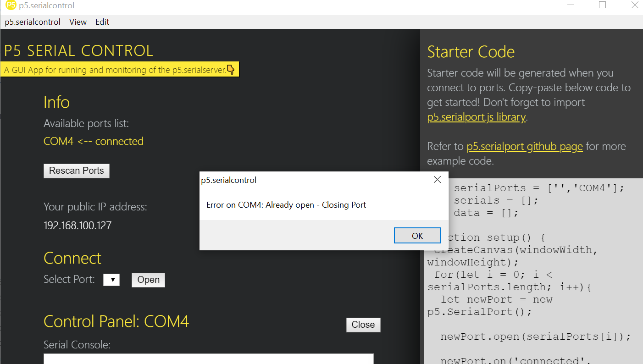This screenshot has width=643, height=364.
Task: Close the error dialog with X icon
Action: click(x=437, y=180)
